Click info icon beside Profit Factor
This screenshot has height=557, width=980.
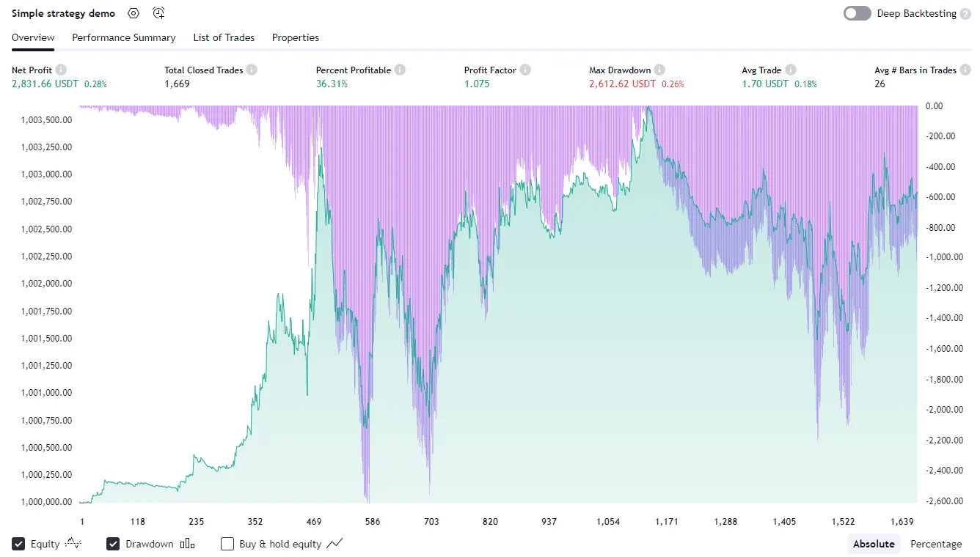[x=525, y=70]
